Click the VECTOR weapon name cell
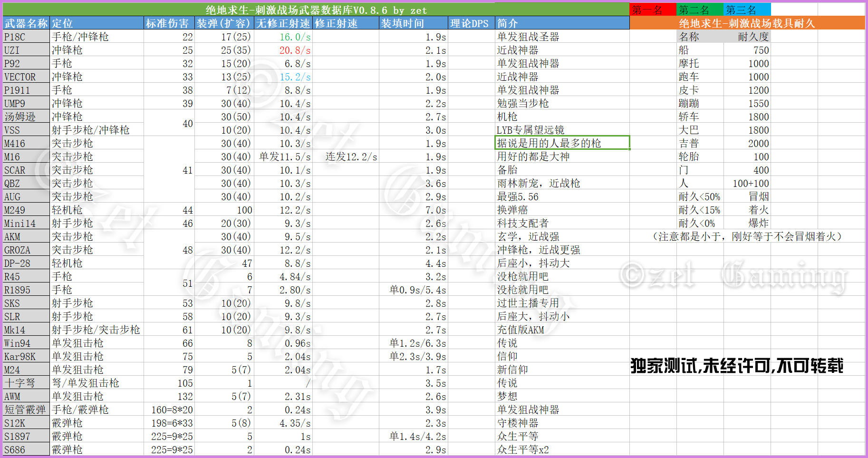The width and height of the screenshot is (868, 458). coord(26,77)
